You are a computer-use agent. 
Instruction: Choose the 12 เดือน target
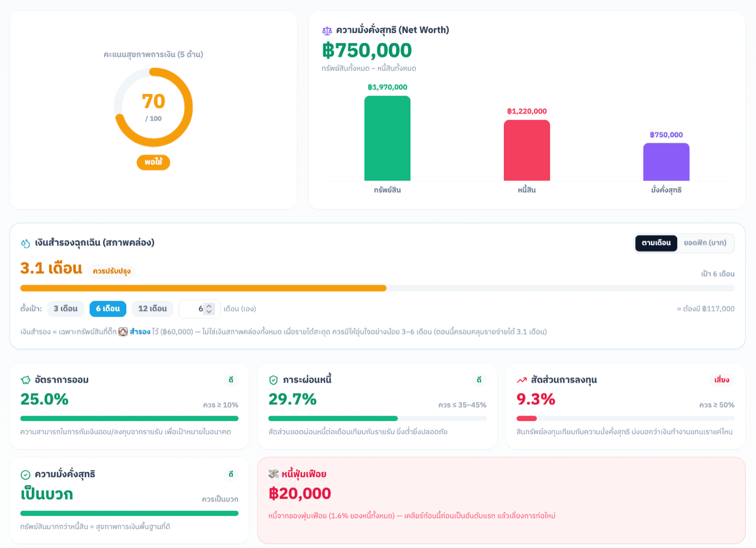click(x=152, y=309)
